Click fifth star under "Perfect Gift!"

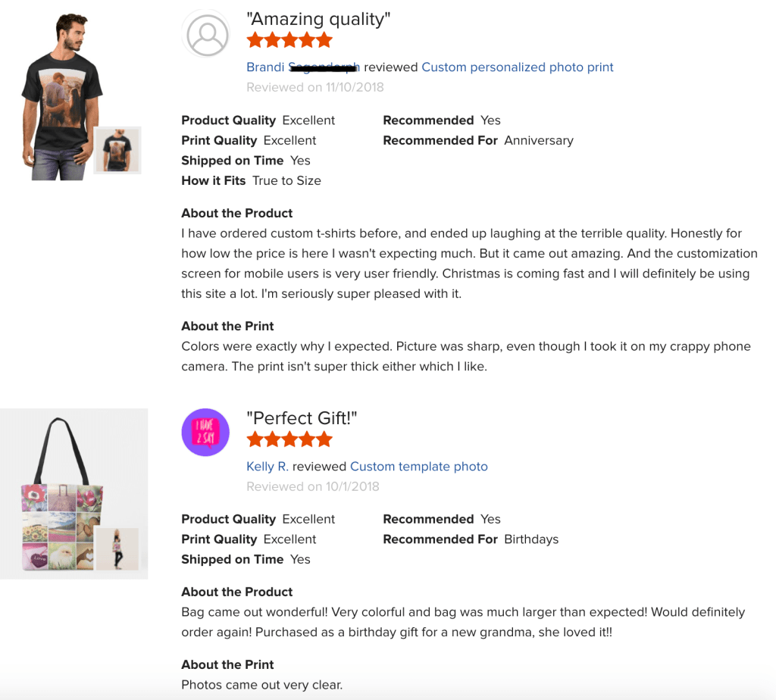point(324,439)
